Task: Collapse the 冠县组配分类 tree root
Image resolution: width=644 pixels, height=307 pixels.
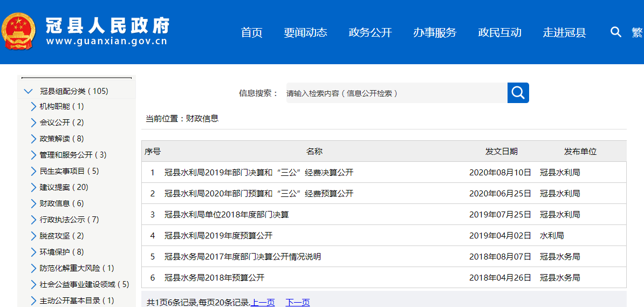Action: click(x=29, y=91)
